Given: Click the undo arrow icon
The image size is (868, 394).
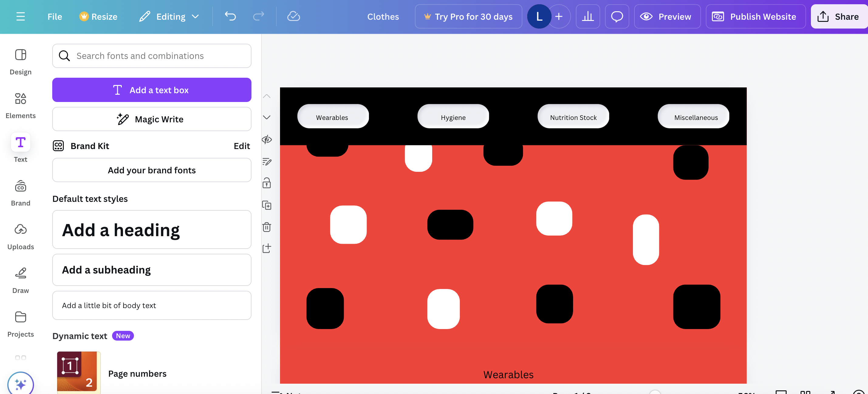Looking at the screenshot, I should (230, 16).
